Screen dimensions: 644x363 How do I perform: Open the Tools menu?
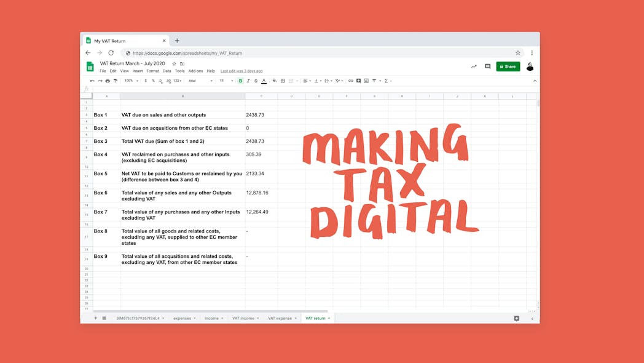pos(179,71)
